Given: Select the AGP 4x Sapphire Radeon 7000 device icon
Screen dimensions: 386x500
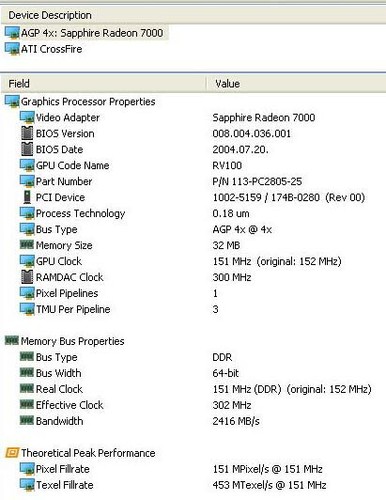Looking at the screenshot, I should (x=12, y=33).
